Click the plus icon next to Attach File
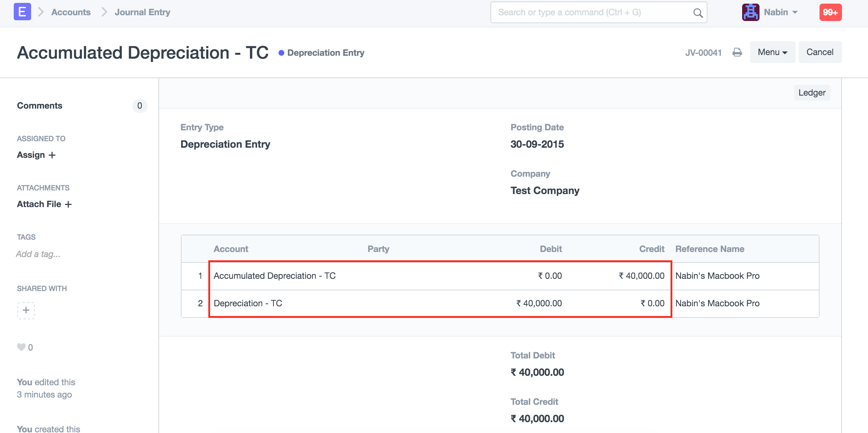Viewport: 868px width, 433px height. [68, 205]
